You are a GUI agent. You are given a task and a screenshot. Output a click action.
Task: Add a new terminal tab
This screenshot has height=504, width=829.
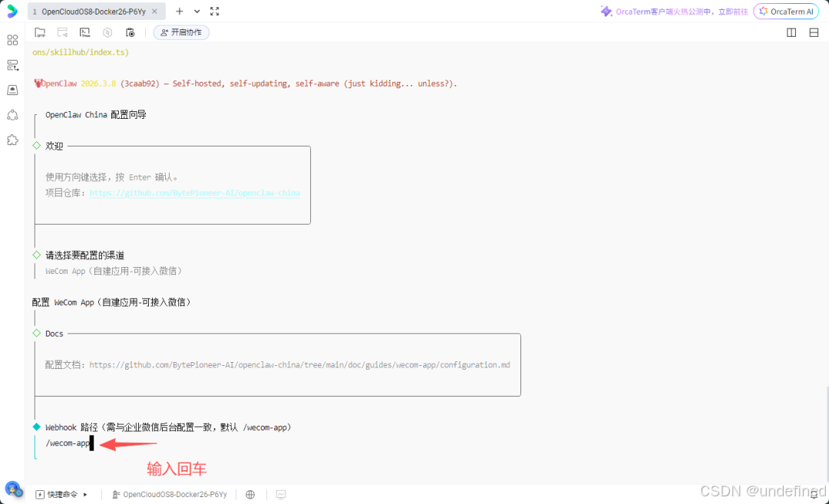(x=179, y=11)
